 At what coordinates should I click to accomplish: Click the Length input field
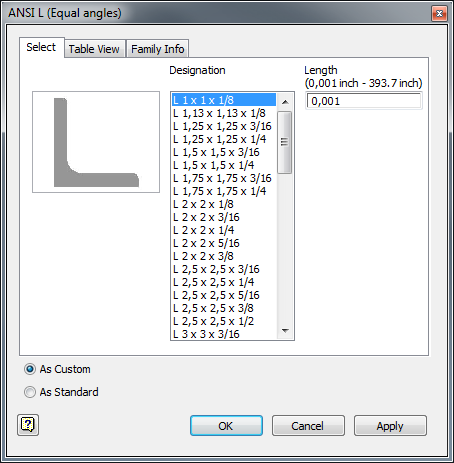pos(364,101)
